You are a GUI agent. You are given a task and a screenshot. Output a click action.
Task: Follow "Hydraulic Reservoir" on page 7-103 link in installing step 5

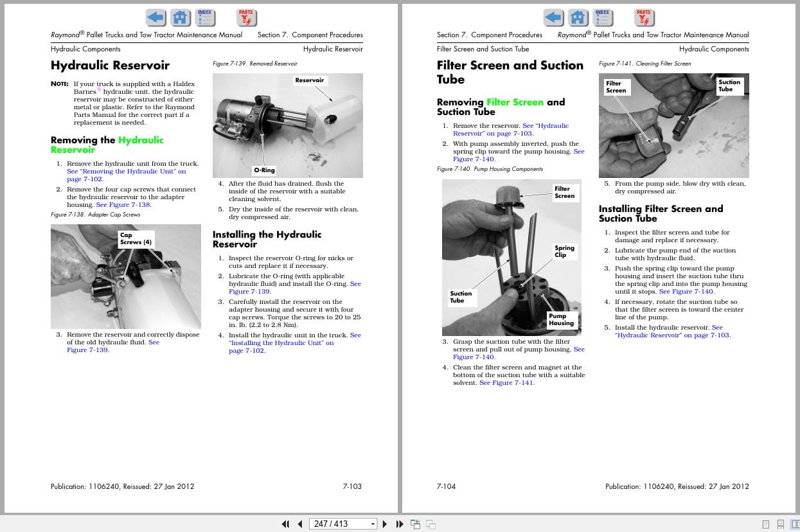click(673, 332)
